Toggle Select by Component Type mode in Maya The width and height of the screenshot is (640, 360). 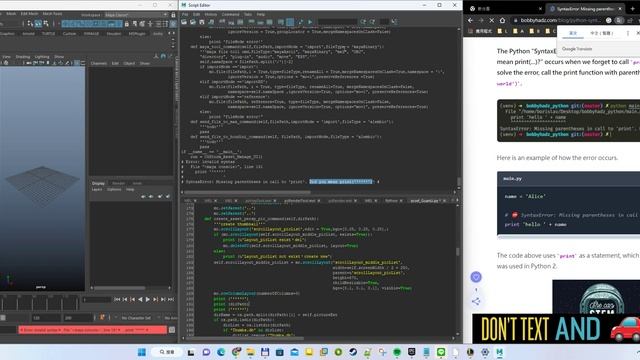click(x=46, y=24)
